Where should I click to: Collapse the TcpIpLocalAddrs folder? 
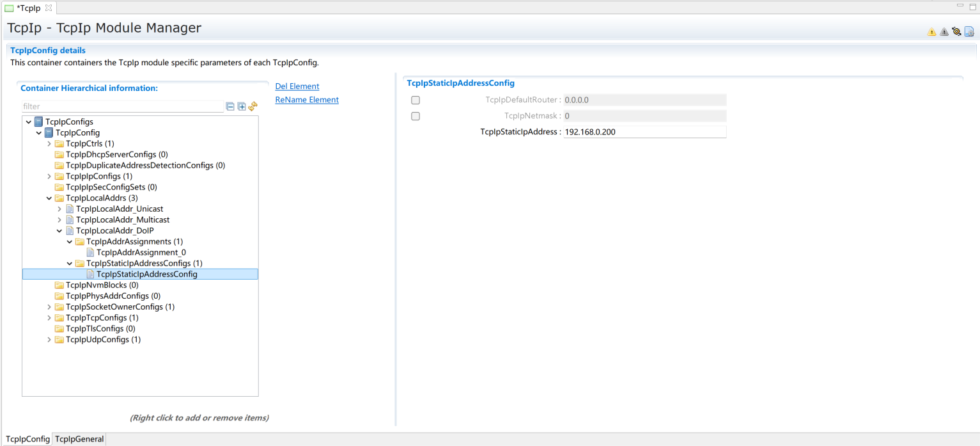click(49, 198)
